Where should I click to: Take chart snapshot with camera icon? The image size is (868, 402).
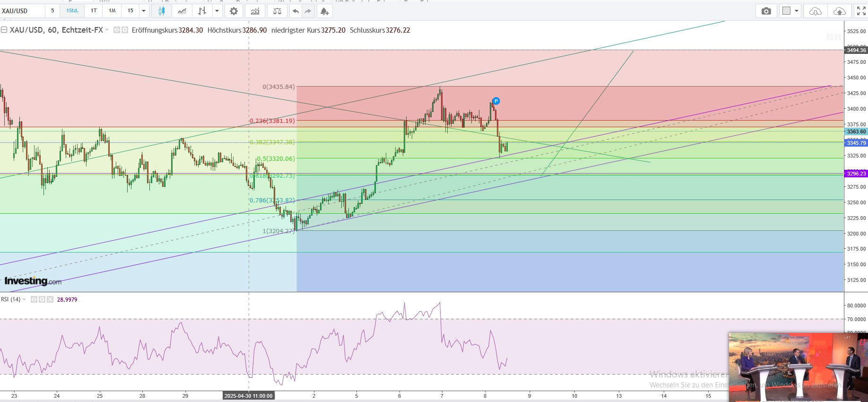pyautogui.click(x=766, y=11)
